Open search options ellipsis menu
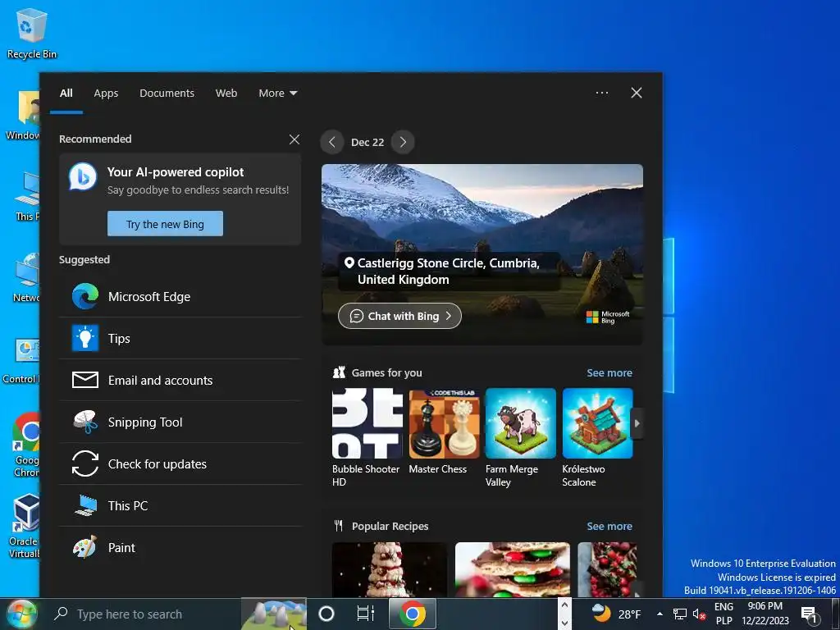The height and width of the screenshot is (630, 840). click(x=602, y=93)
